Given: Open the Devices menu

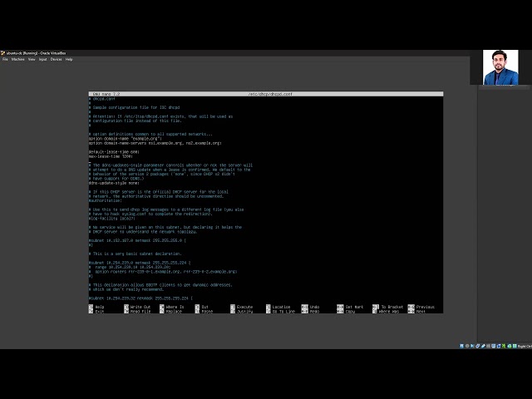Looking at the screenshot, I should (x=56, y=59).
